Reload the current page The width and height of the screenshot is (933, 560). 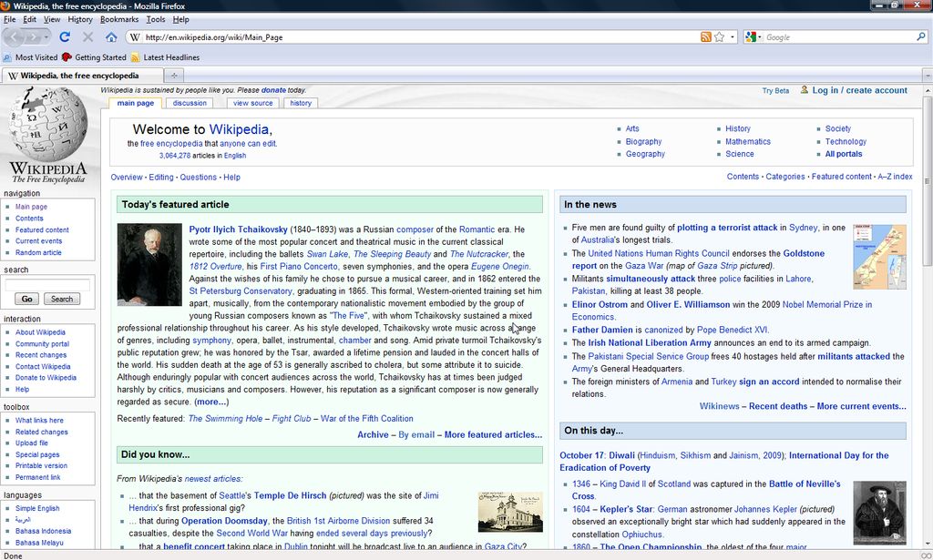(x=65, y=36)
